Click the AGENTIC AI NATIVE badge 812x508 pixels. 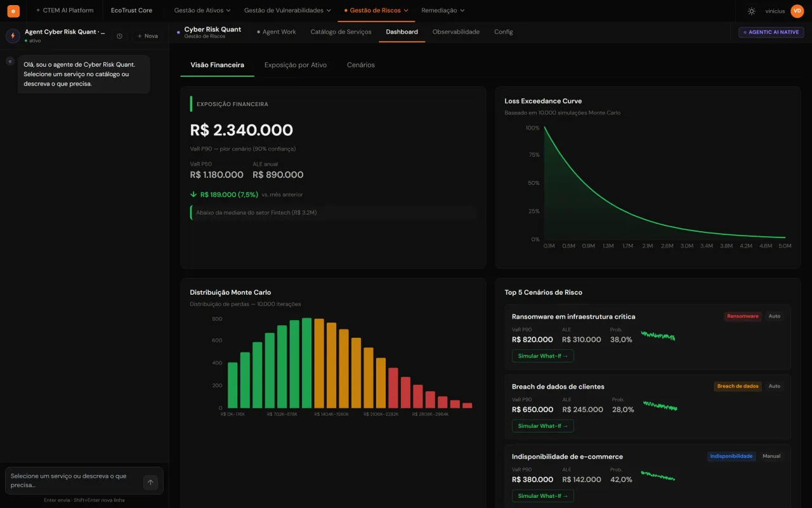pyautogui.click(x=771, y=32)
